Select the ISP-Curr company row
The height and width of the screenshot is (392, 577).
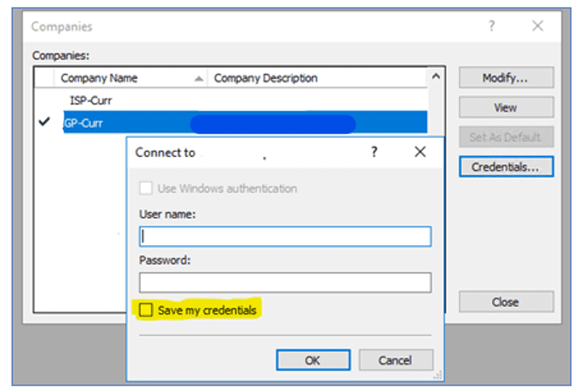click(x=87, y=100)
